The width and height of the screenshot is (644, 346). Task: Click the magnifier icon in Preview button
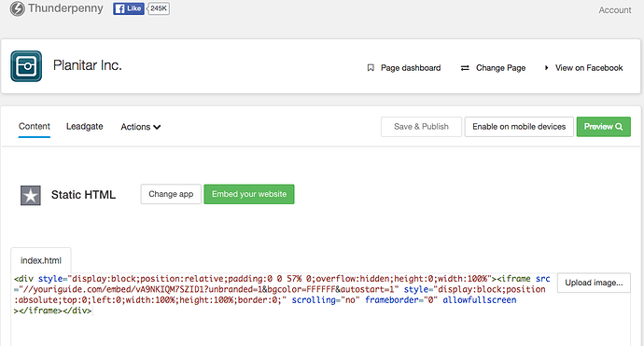tap(619, 127)
